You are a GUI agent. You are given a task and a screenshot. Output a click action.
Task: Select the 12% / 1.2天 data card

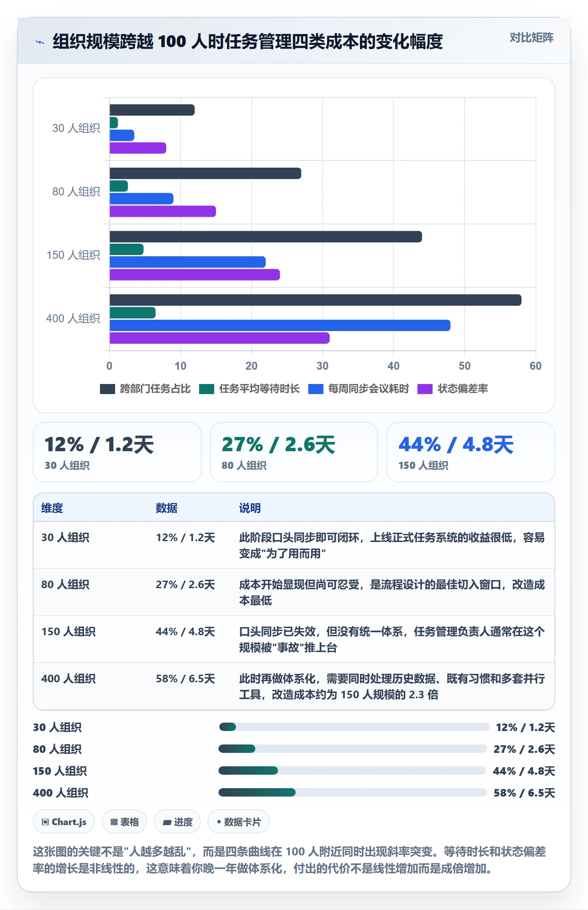point(117,452)
